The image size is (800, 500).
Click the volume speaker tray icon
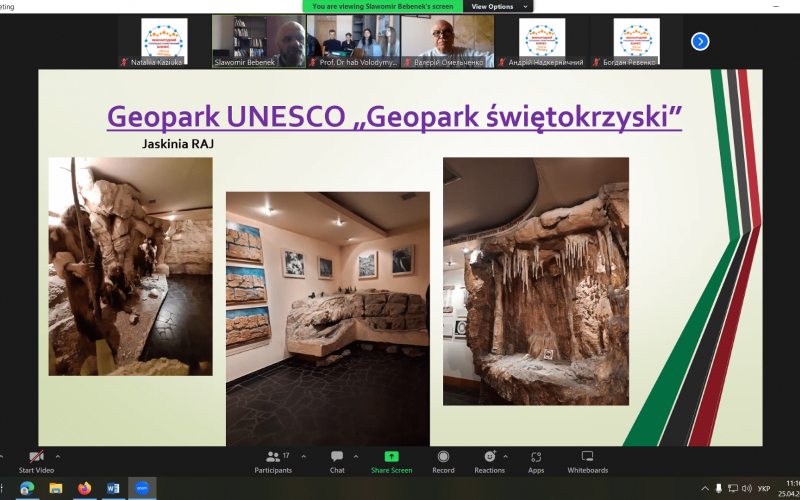click(747, 488)
